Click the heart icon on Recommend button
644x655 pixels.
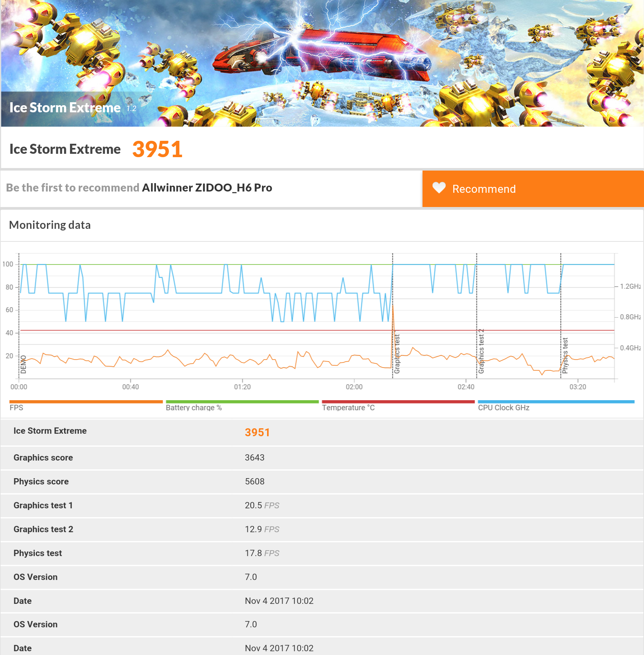tap(439, 188)
